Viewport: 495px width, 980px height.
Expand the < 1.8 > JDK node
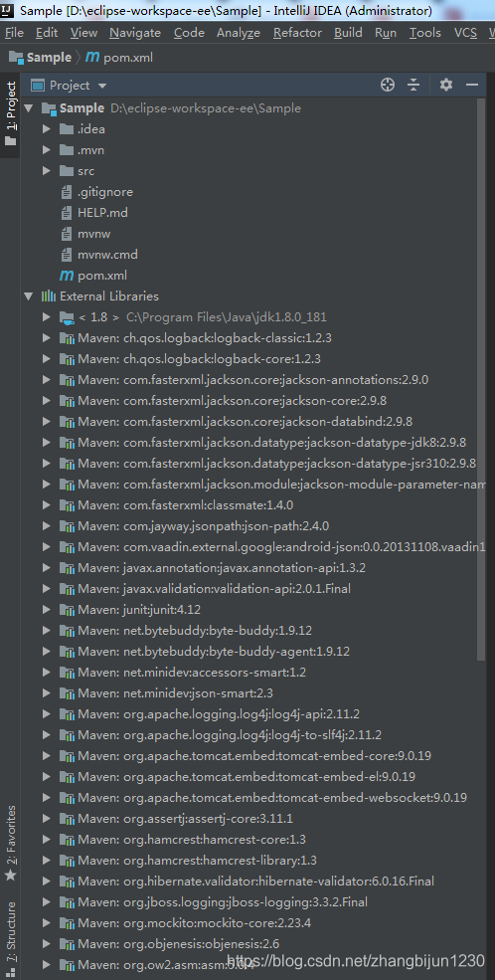[46, 317]
